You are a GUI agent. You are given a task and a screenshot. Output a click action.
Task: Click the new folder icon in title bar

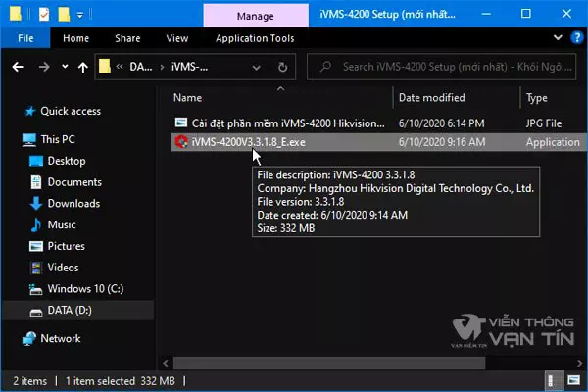pyautogui.click(x=64, y=15)
